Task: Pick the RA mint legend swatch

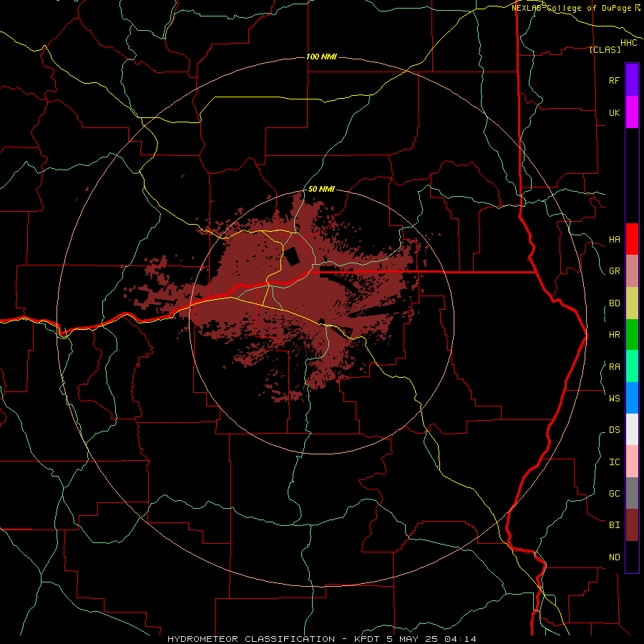Action: tap(632, 366)
